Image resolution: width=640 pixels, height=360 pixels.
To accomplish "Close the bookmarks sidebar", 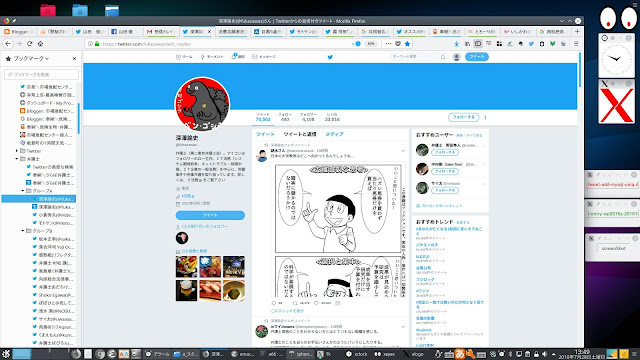I will click(74, 59).
